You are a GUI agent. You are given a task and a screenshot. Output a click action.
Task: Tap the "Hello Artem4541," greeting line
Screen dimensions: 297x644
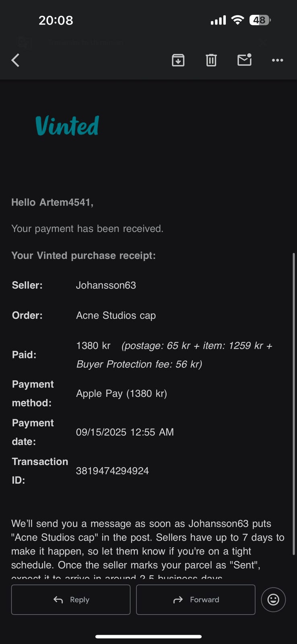click(52, 202)
